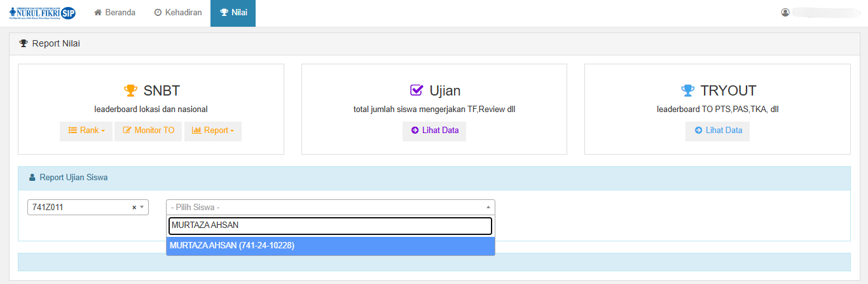
Task: Go to the Beranda page
Action: click(x=114, y=13)
